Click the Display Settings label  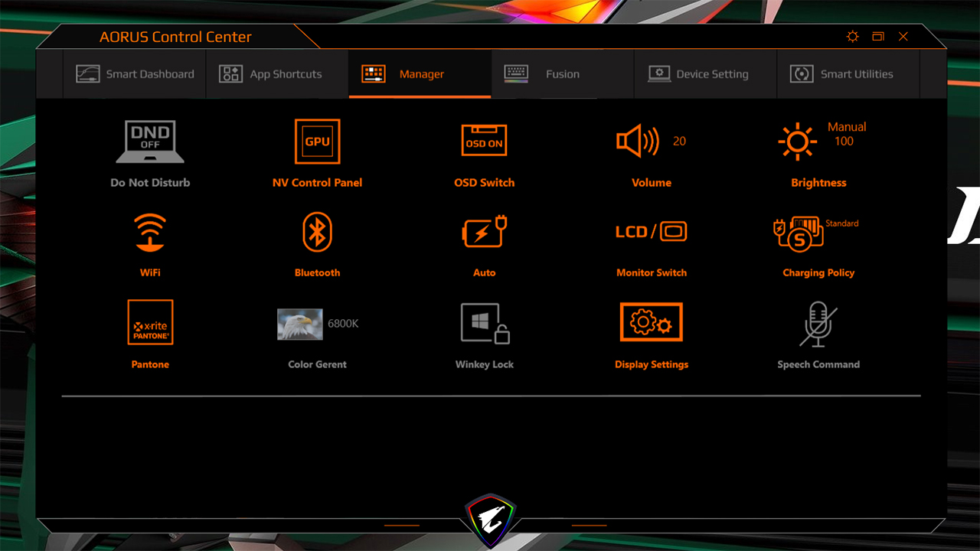[652, 365]
